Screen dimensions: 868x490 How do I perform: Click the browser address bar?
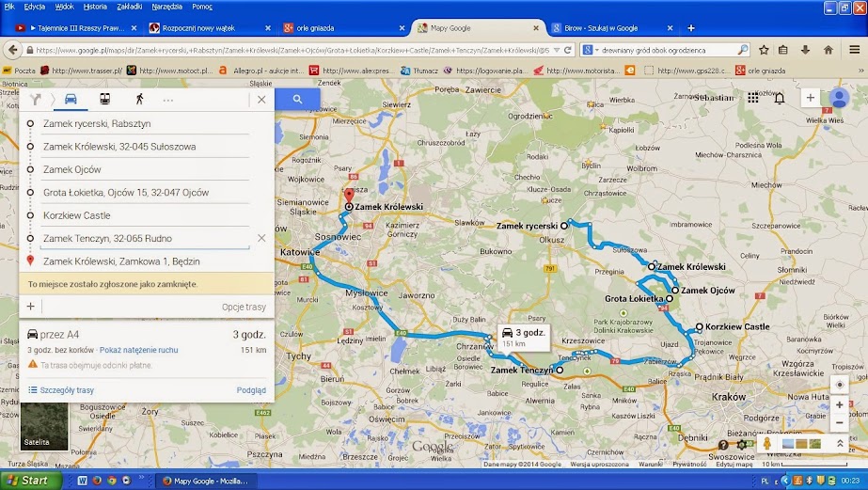coord(292,50)
